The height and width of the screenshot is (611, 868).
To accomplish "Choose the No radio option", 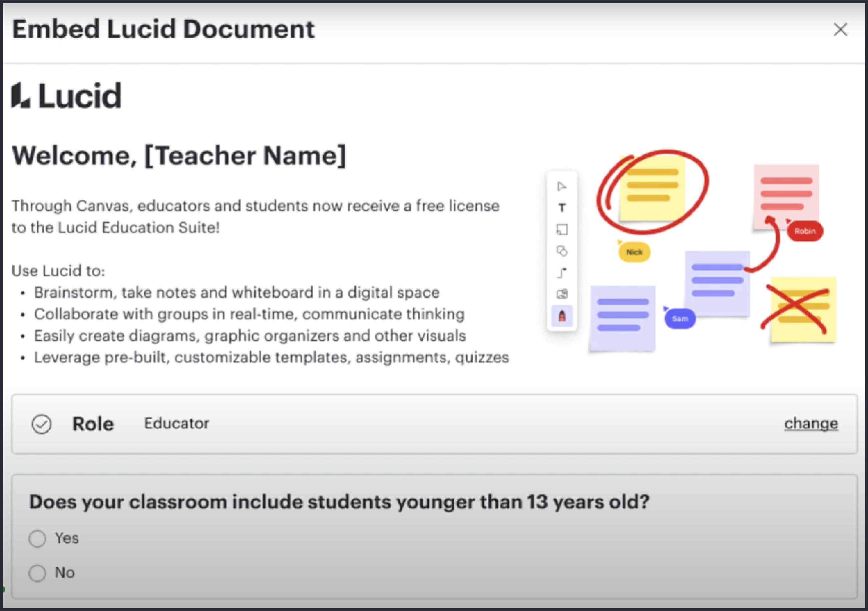I will [x=37, y=573].
